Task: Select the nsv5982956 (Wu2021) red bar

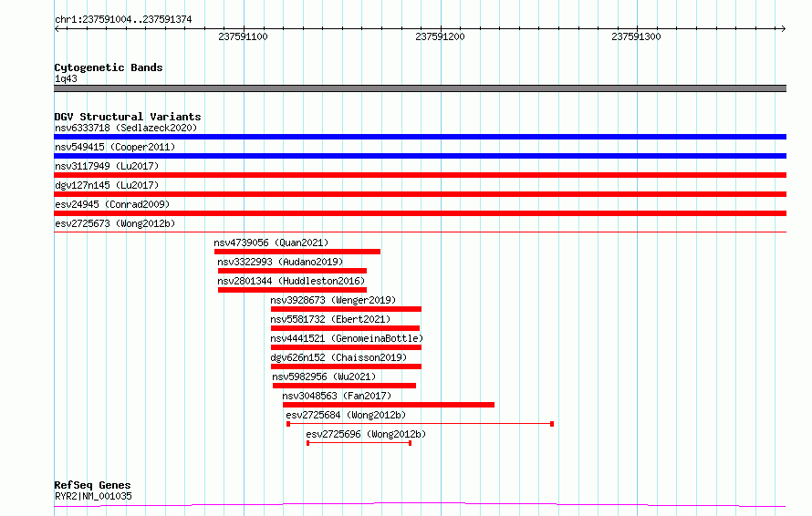Action: (x=344, y=386)
